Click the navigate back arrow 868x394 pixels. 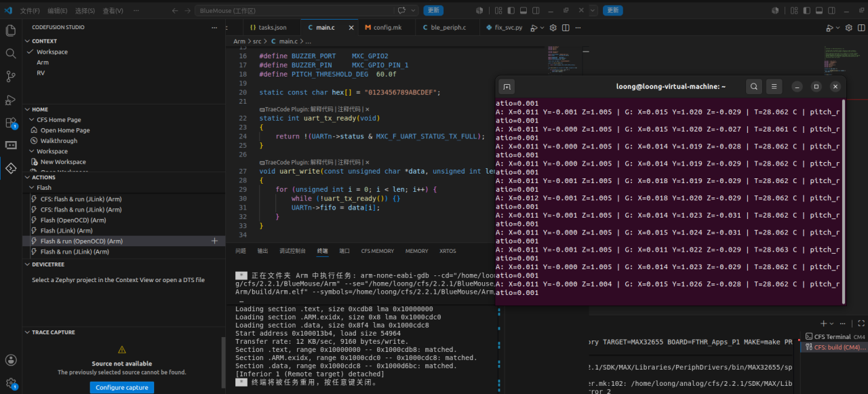174,11
